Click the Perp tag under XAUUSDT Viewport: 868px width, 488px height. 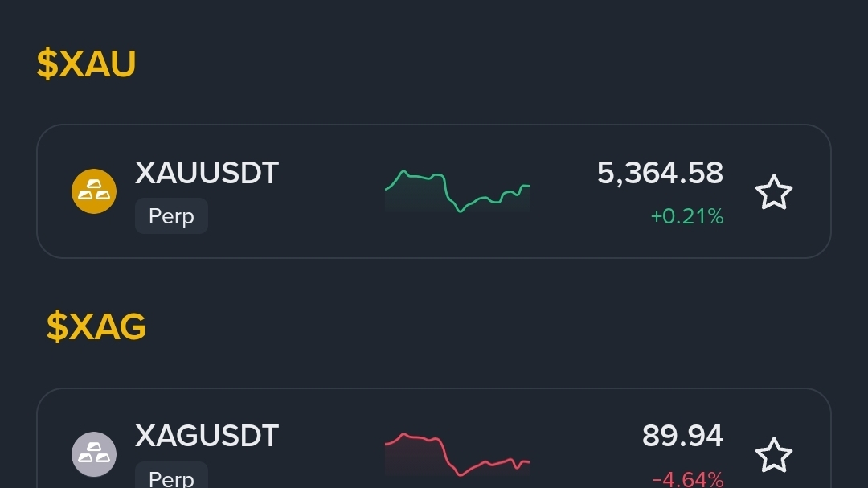coord(172,216)
